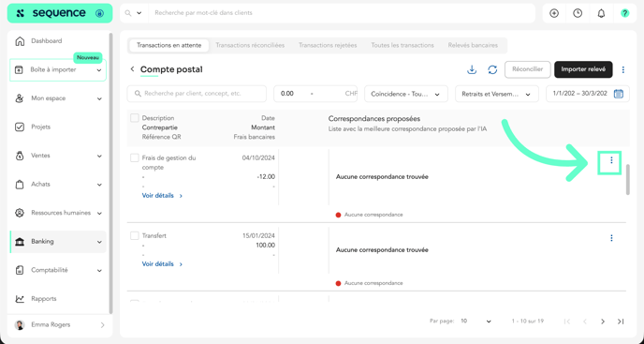
Task: Change the Par page count dropdown
Action: (476, 321)
